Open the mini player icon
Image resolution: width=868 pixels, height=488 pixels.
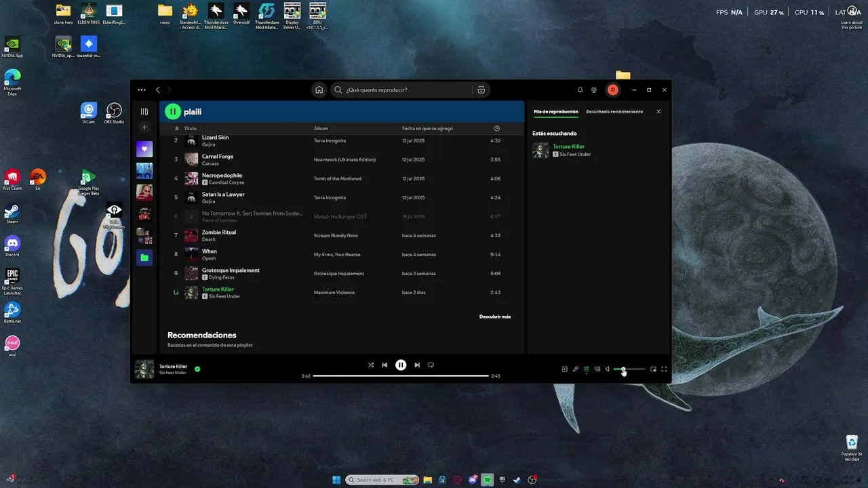click(653, 369)
